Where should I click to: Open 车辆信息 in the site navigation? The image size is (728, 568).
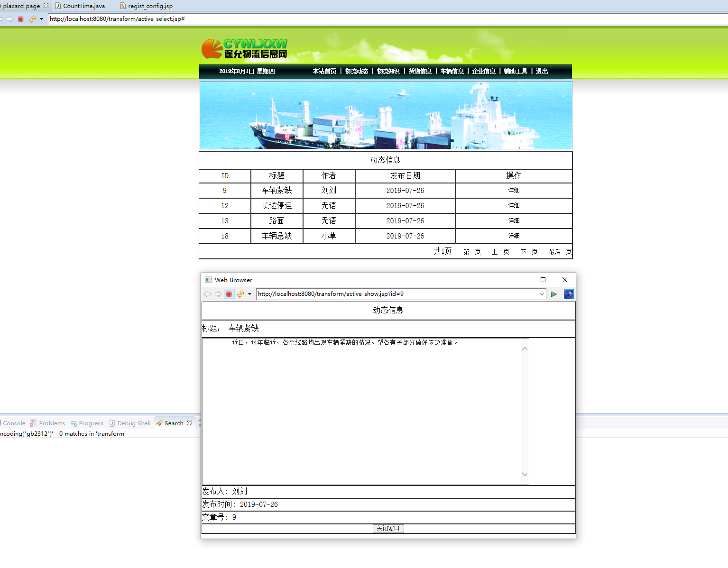click(x=452, y=71)
